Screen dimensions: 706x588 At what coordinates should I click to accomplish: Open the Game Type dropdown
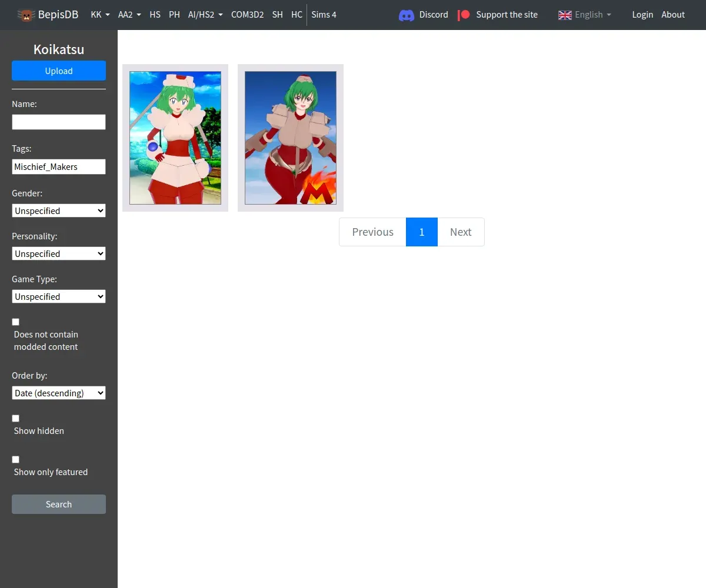tap(59, 296)
